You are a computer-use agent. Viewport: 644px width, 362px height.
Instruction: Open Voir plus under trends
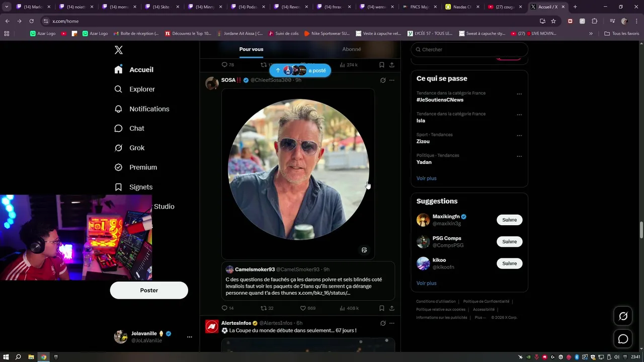click(x=426, y=178)
